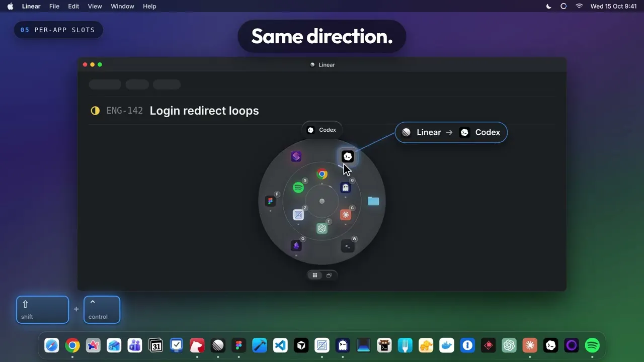The image size is (644, 362).
Task: Select the Zed icon in radial launcher
Action: pyautogui.click(x=298, y=215)
